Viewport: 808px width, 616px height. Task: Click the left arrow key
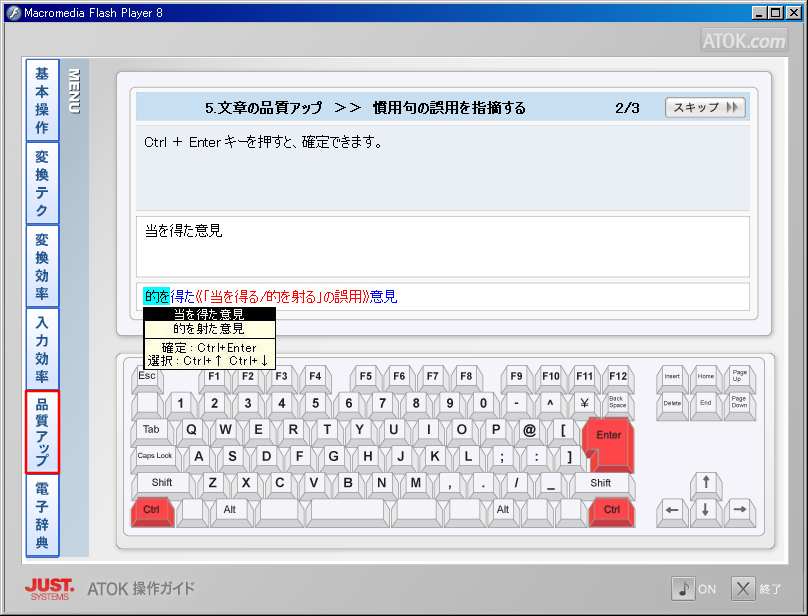coord(672,512)
